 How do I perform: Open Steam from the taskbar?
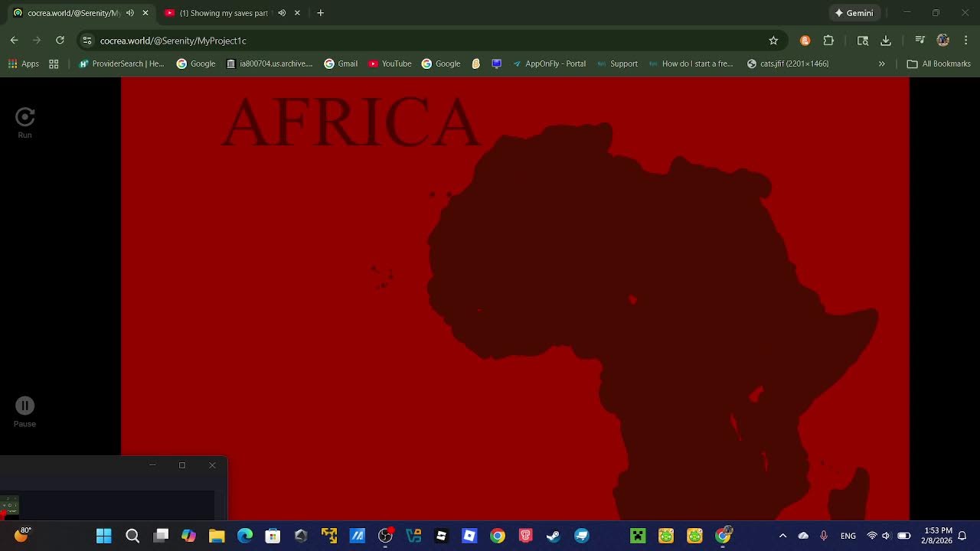[x=554, y=536]
